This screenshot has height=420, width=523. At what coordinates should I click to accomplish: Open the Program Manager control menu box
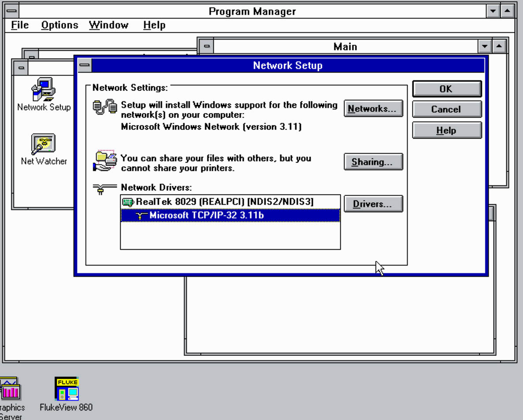pos(12,11)
